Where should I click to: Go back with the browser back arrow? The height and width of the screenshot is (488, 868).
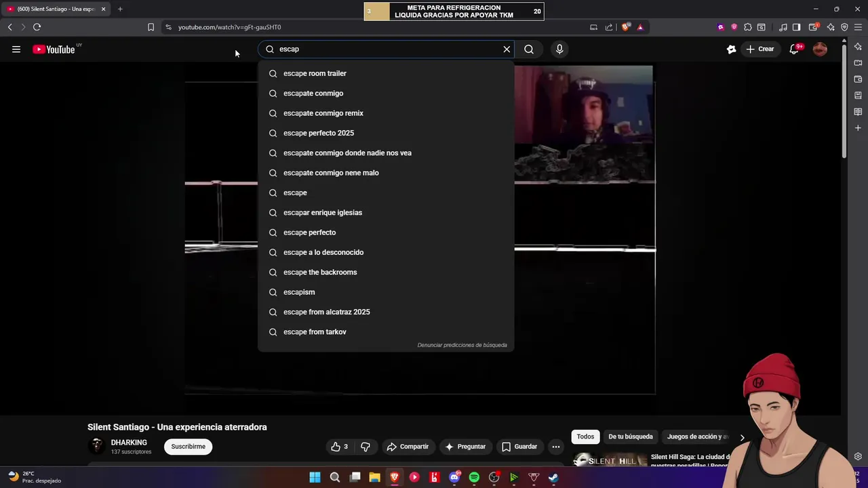pos(9,27)
